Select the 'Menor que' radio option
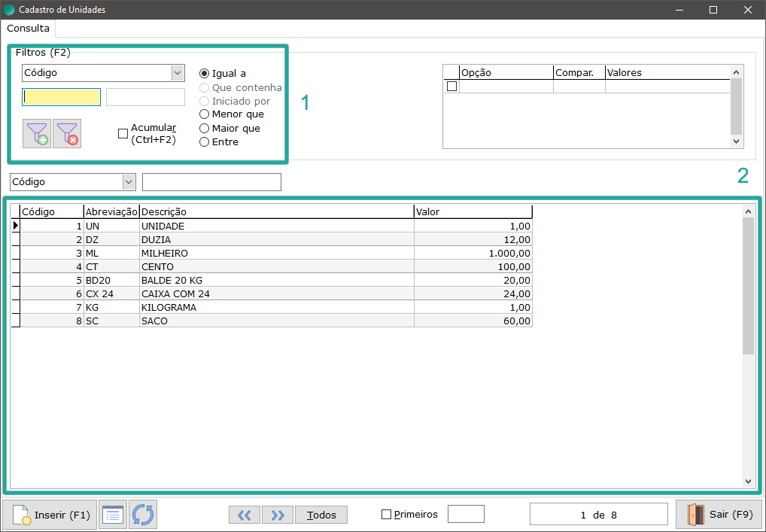This screenshot has height=532, width=766. (205, 114)
